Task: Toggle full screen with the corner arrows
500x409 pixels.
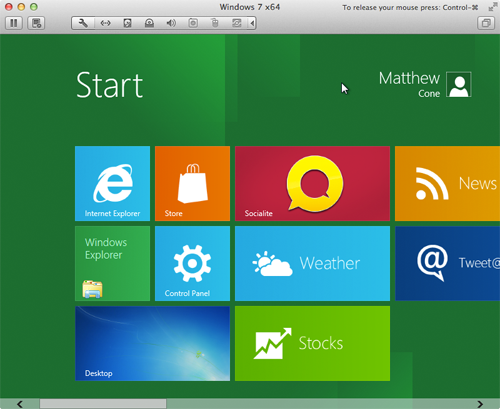Action: pos(493,7)
